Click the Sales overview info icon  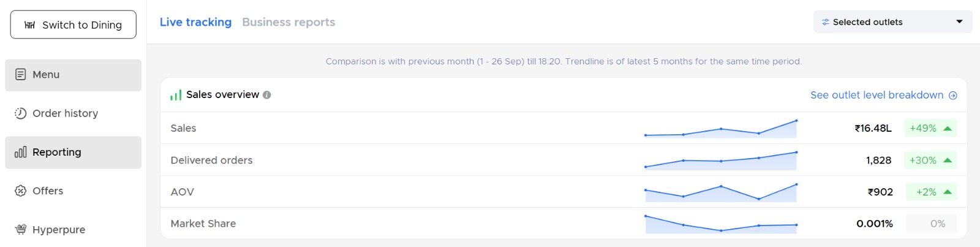[267, 95]
